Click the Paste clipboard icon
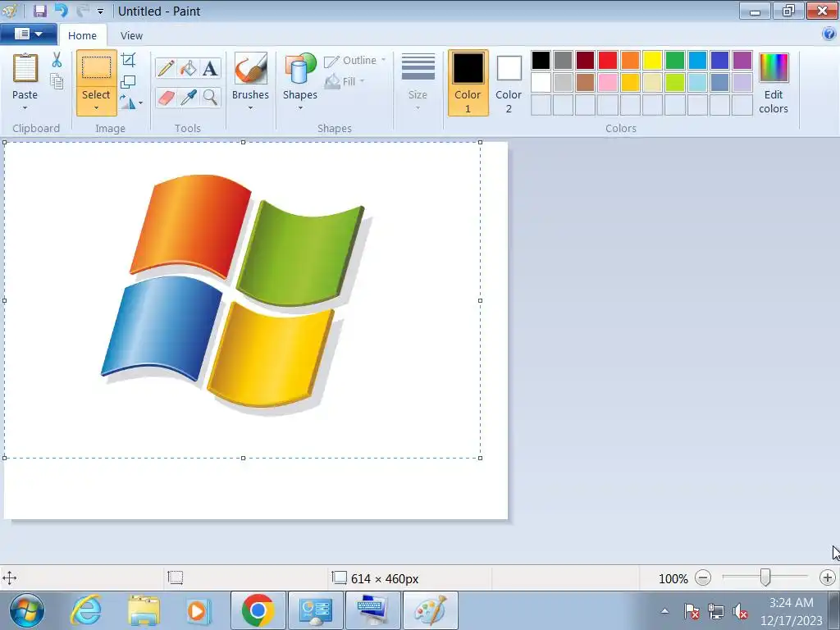The width and height of the screenshot is (840, 630). [25, 68]
